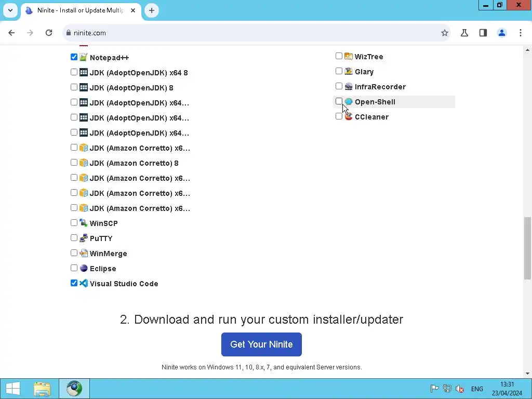Click the Eclipse label
The height and width of the screenshot is (399, 532).
tap(103, 269)
